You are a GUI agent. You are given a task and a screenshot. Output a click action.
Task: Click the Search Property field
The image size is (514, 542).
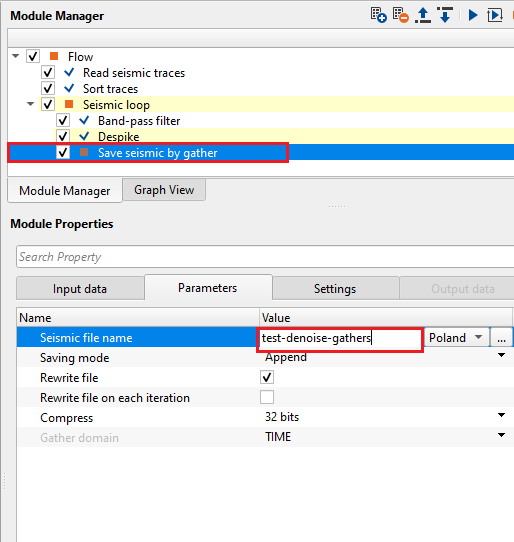click(x=265, y=257)
